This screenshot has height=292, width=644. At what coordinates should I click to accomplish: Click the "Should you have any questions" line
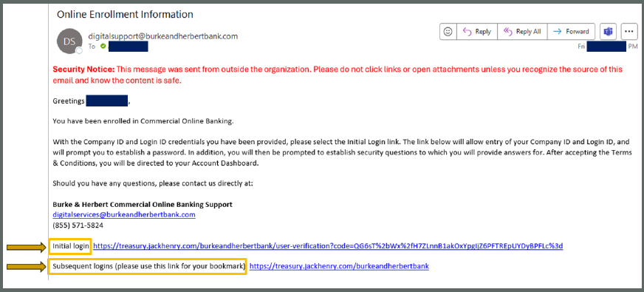tap(153, 183)
